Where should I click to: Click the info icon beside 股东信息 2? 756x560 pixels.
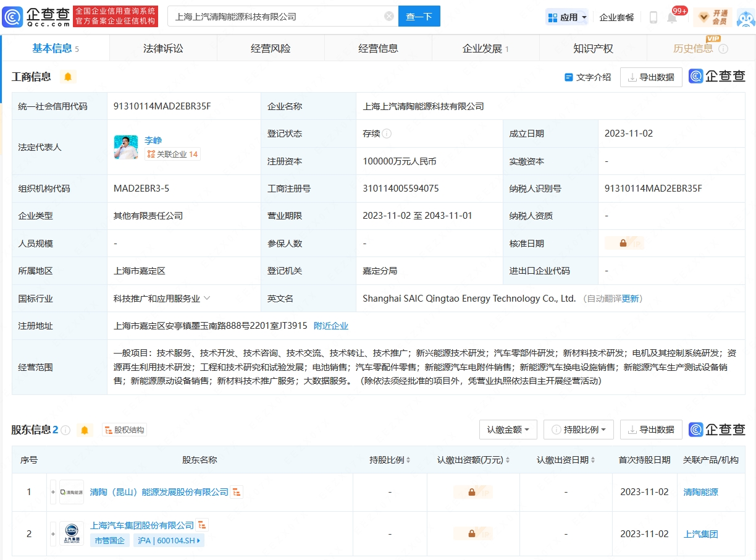[x=65, y=430]
